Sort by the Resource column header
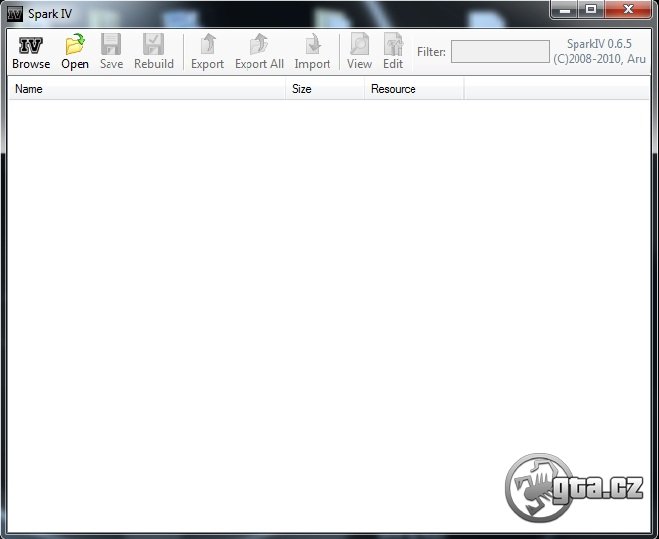 tap(413, 89)
